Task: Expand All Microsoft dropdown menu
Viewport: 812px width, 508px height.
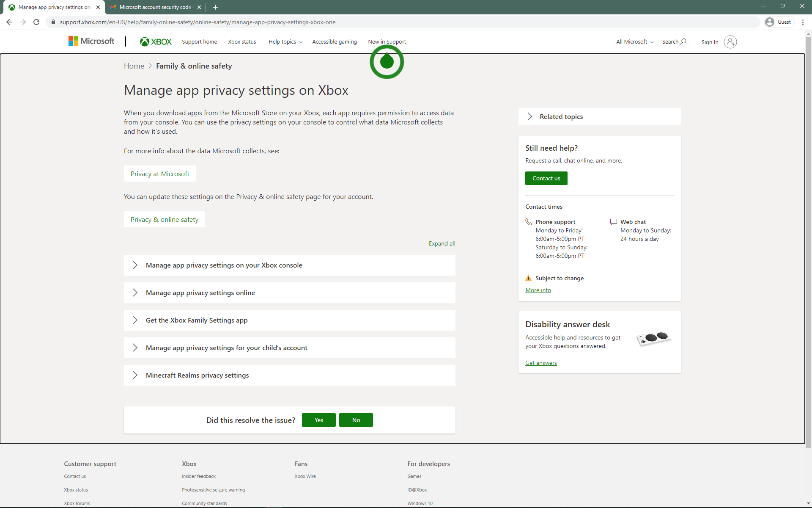Action: 635,41
